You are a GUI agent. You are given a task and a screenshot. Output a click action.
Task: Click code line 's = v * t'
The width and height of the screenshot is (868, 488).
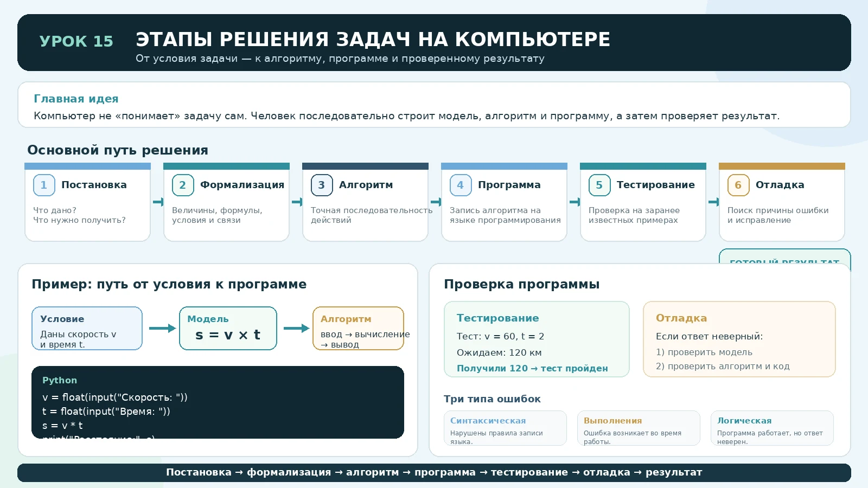pyautogui.click(x=62, y=426)
